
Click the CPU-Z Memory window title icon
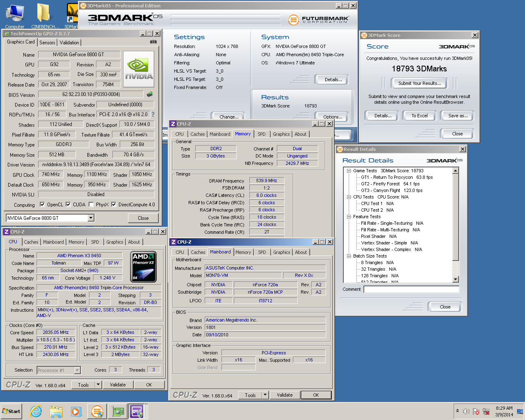(x=173, y=124)
